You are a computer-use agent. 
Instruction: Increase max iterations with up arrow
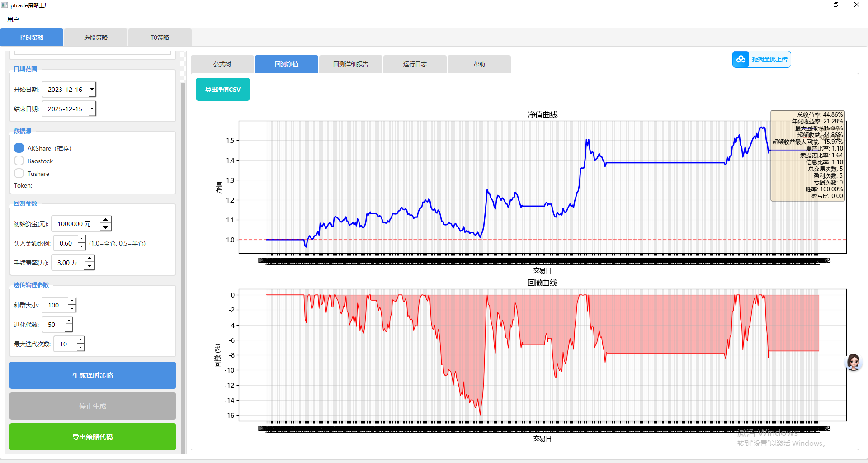(80, 340)
